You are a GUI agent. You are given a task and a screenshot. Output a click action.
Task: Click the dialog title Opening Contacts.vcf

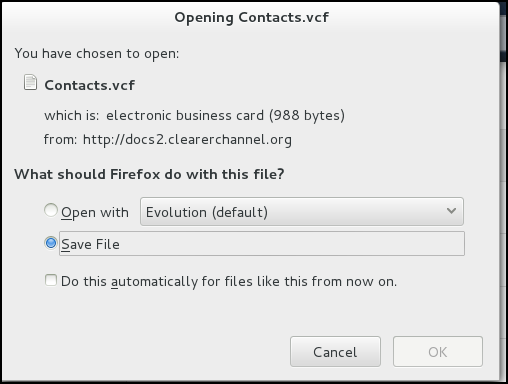tap(252, 18)
